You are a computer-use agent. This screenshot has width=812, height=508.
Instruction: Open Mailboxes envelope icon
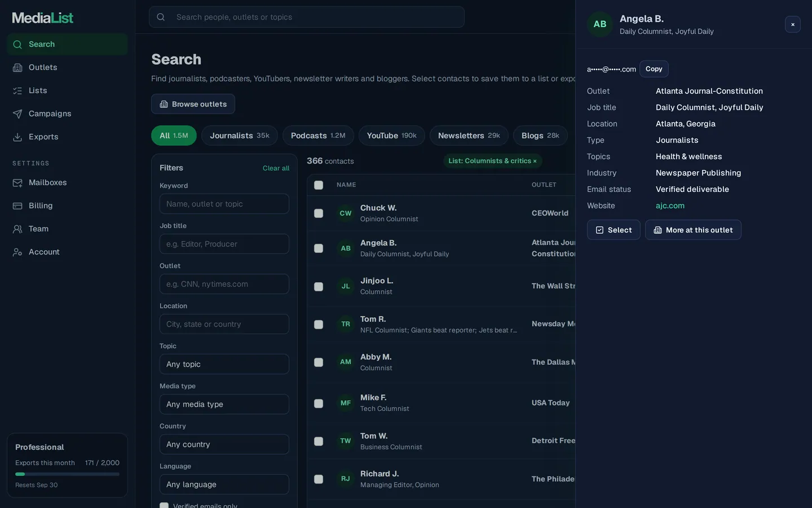pos(17,183)
